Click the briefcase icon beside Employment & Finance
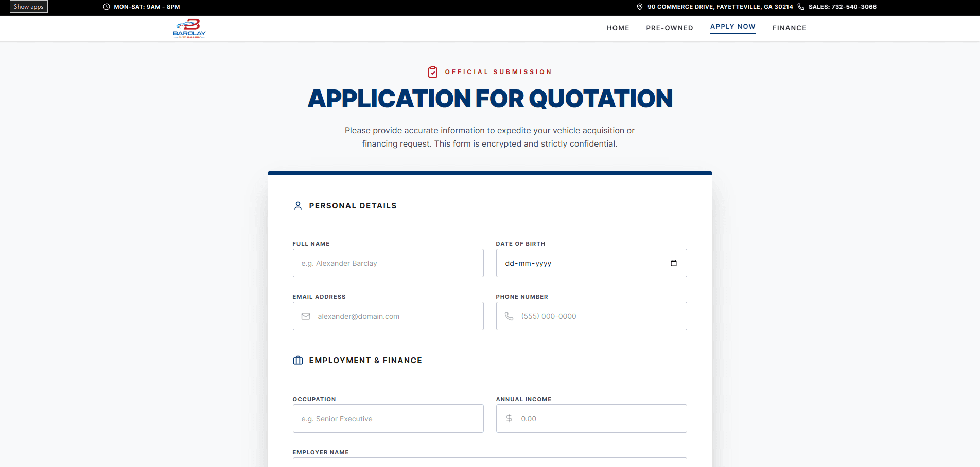 (x=298, y=361)
